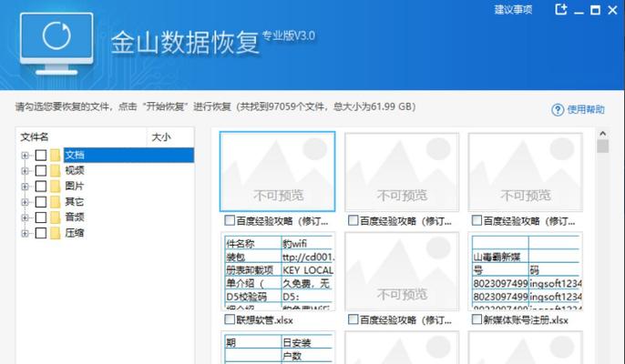Maximize the 金山数据恢复 window
Viewport: 625px width, 364px height.
pos(595,10)
